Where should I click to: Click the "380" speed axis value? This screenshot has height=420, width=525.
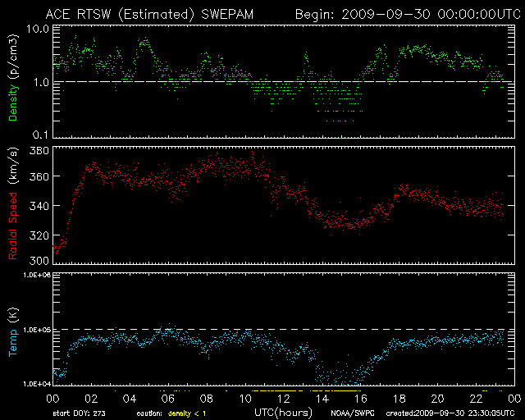pos(39,151)
